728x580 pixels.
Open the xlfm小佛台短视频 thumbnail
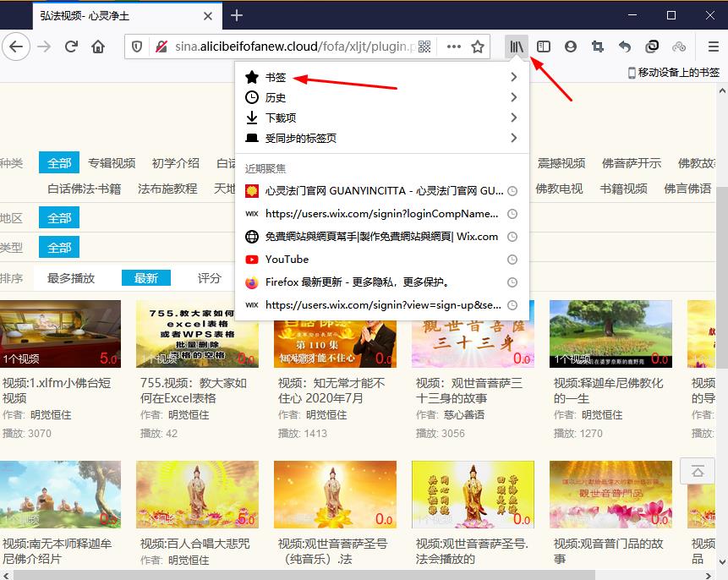point(60,334)
